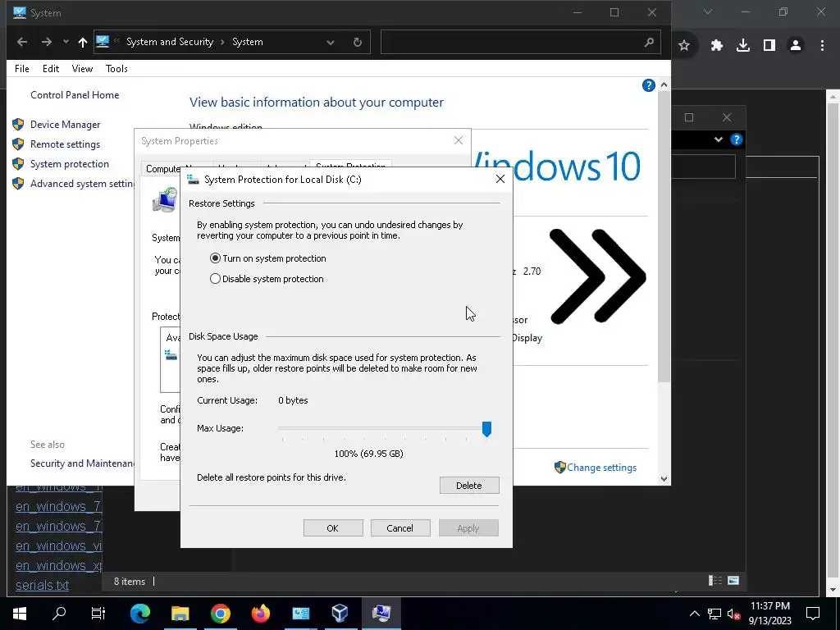Click the search magnifier in Control Panel

(x=649, y=43)
